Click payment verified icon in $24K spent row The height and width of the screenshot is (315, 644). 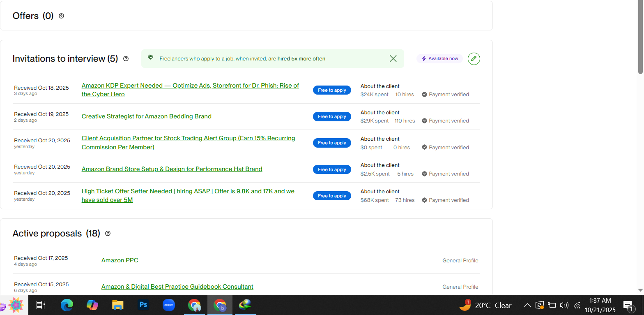pyautogui.click(x=424, y=95)
